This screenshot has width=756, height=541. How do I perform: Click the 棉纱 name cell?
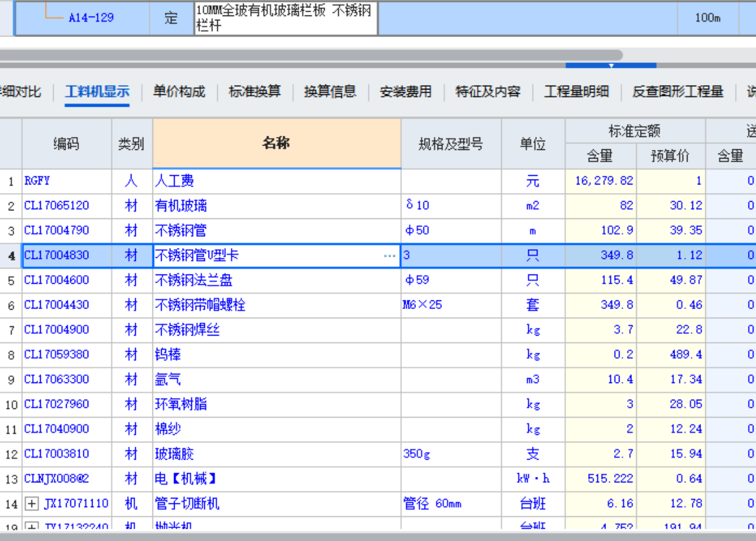(x=276, y=429)
